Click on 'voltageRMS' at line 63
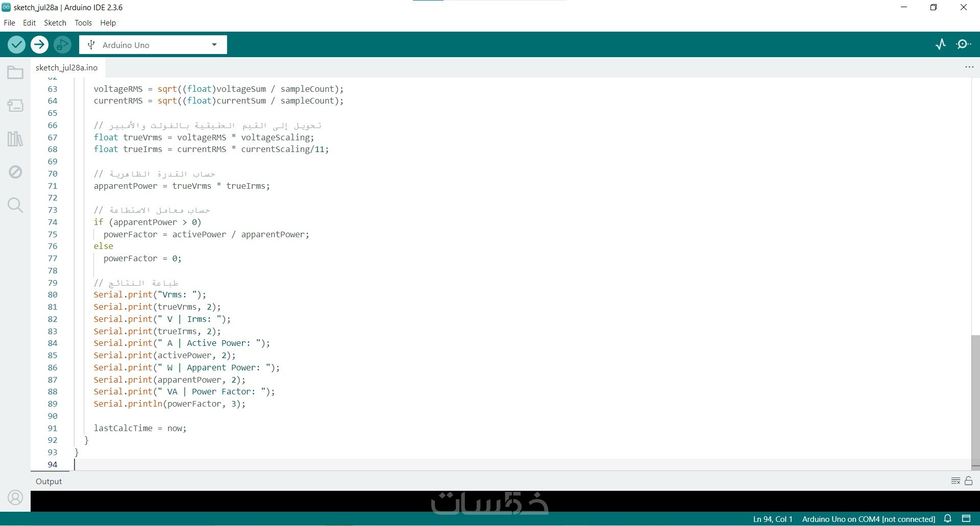This screenshot has height=526, width=980. 118,89
